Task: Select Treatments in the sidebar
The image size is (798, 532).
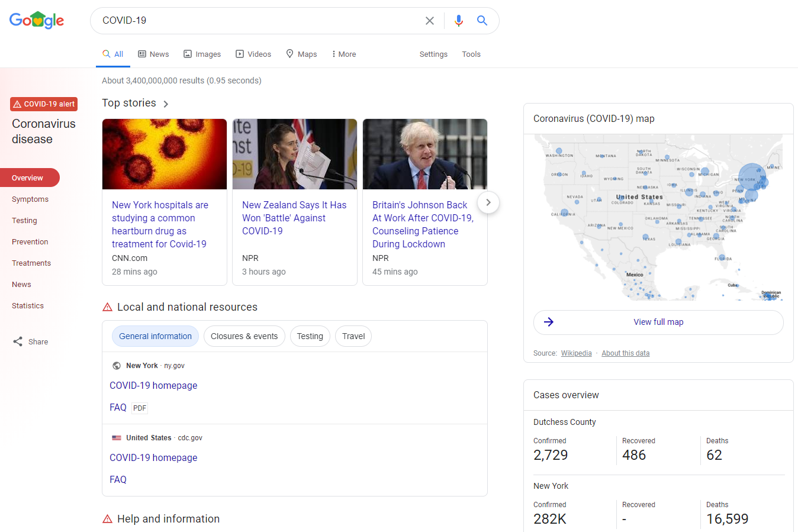Action: 31,263
